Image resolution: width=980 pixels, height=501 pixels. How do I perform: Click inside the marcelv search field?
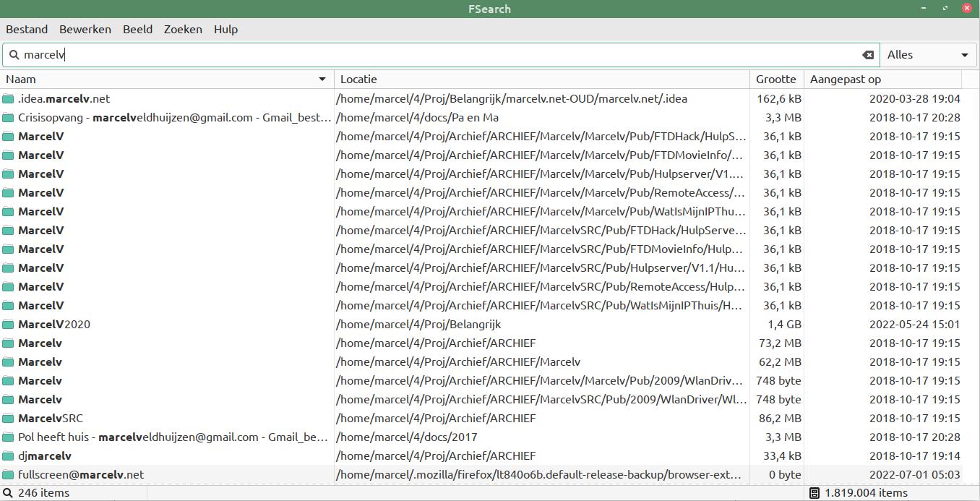[x=434, y=55]
